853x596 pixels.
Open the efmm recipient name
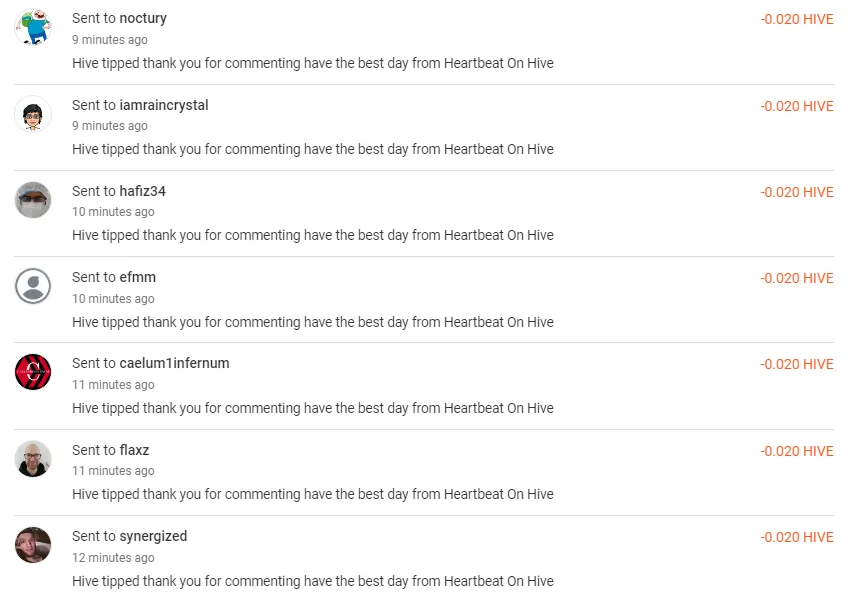(x=138, y=277)
